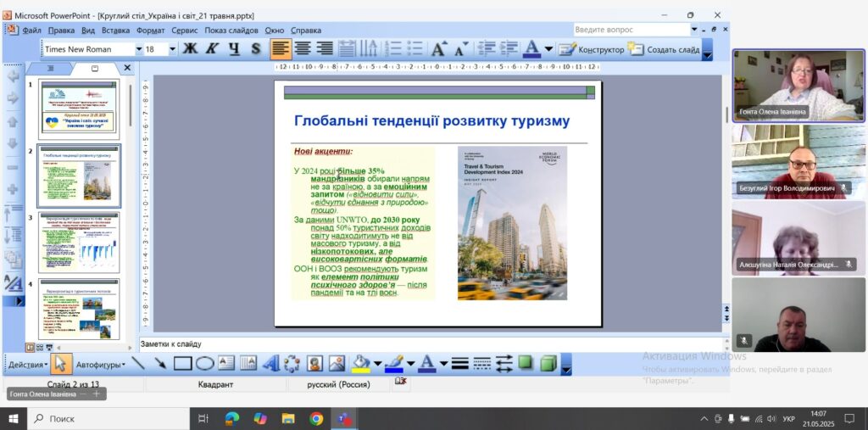Click the Insert Picture icon

tap(337, 364)
